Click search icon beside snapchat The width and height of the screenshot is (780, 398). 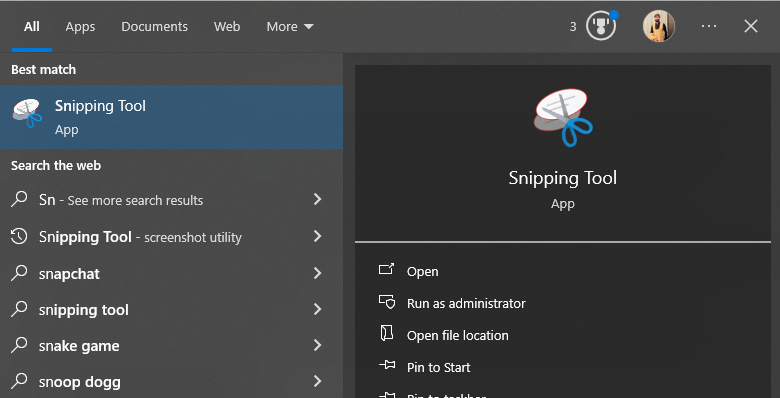point(19,273)
